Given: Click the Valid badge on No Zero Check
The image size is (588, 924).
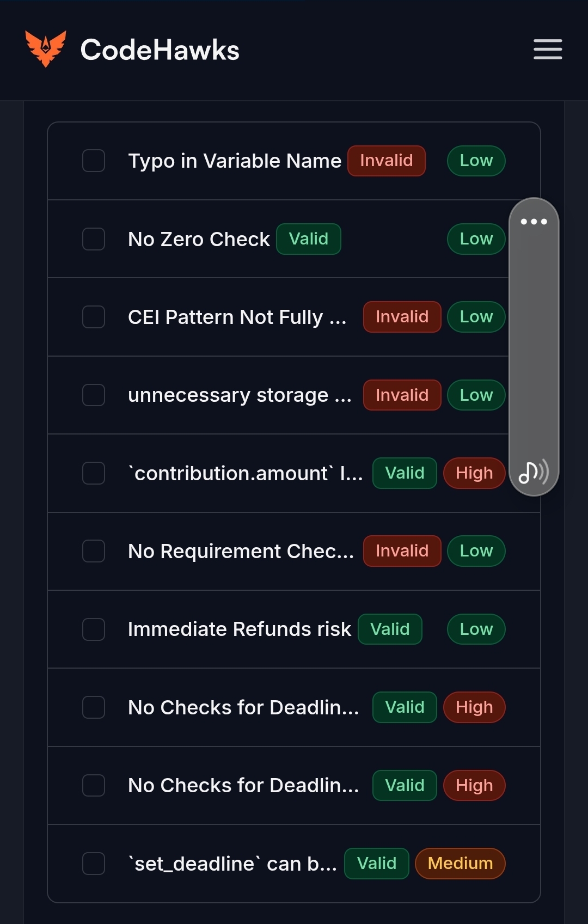Looking at the screenshot, I should click(309, 239).
